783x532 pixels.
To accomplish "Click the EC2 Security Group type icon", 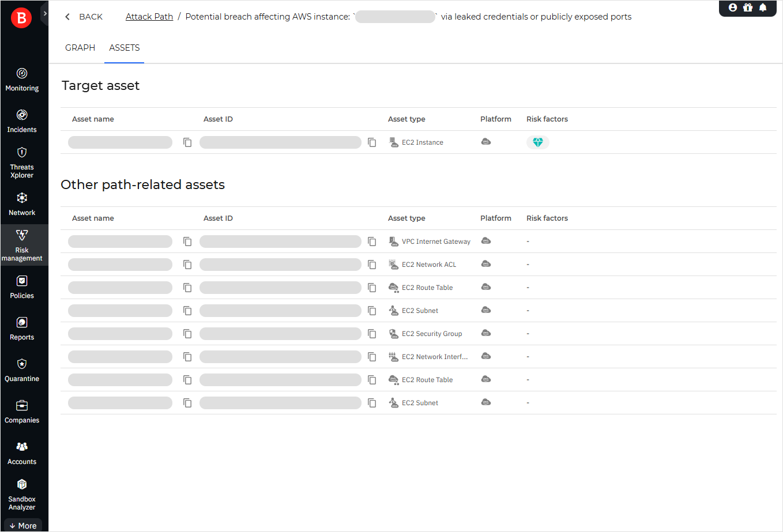I will [394, 334].
